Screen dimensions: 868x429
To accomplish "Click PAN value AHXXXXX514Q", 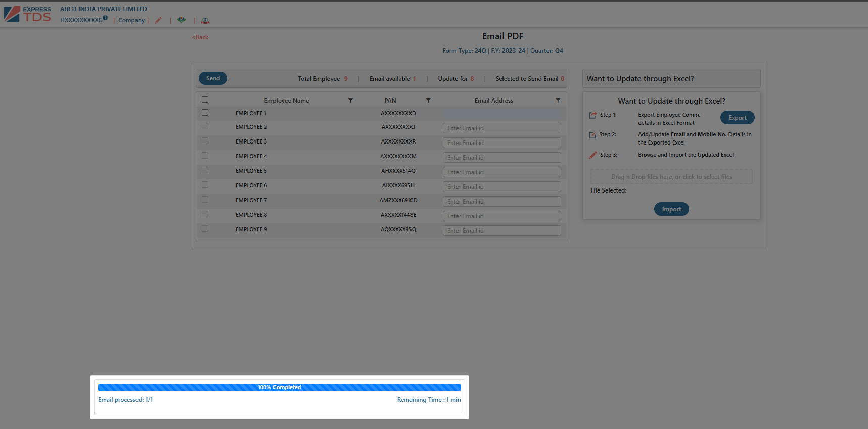I will click(398, 171).
